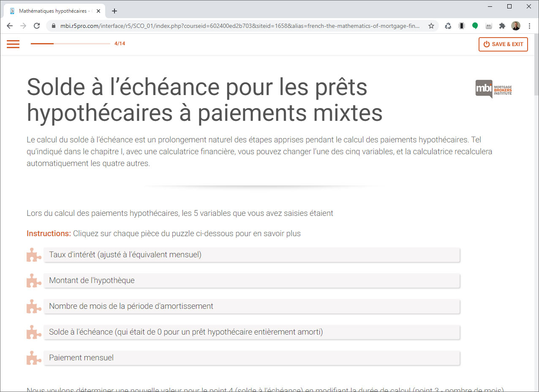This screenshot has height=392, width=539.
Task: Expand the Taux d'intérêt item
Action: [x=251, y=255]
